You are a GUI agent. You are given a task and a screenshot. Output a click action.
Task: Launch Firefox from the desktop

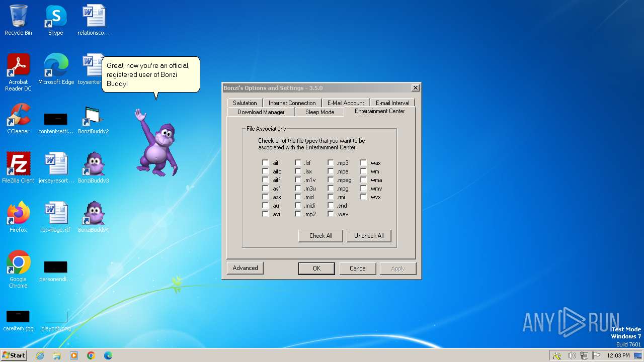(18, 217)
